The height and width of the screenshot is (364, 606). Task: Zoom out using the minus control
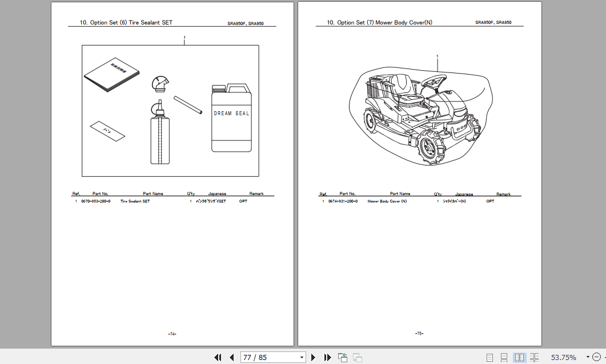click(x=597, y=357)
